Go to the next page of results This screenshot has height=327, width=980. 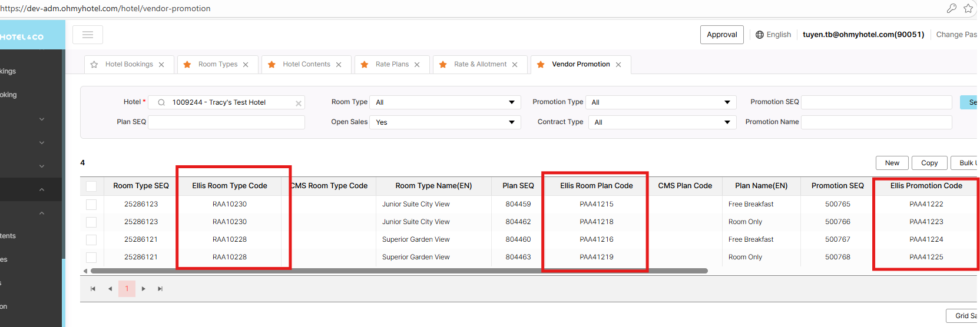[144, 289]
